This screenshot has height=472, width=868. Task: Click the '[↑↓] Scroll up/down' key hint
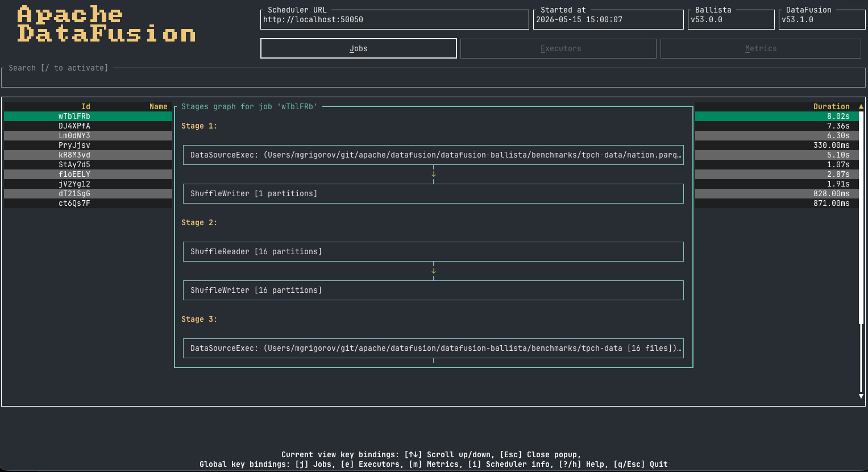point(447,454)
